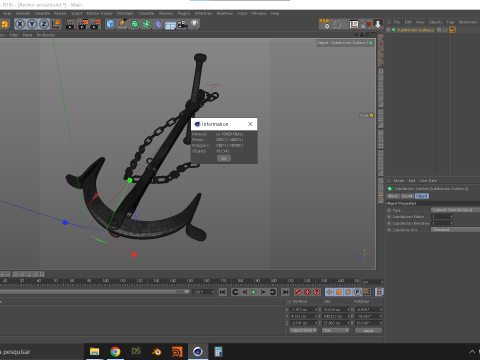Viewport: 480px width, 360px height.
Task: Open the Window menu
Action: click(259, 13)
